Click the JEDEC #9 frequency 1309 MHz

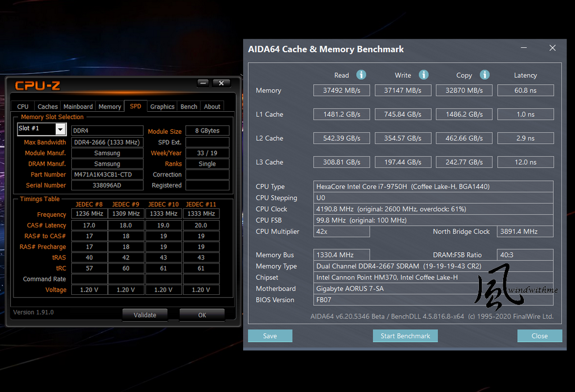126,213
